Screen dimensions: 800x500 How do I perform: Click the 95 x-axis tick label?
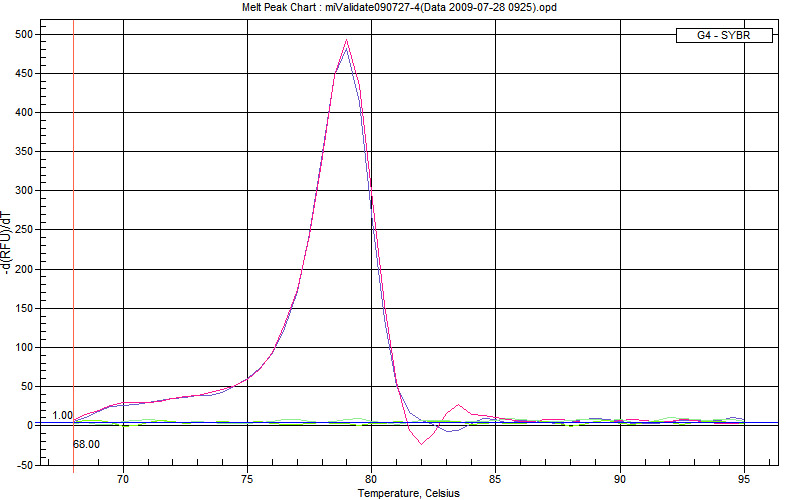click(x=744, y=479)
